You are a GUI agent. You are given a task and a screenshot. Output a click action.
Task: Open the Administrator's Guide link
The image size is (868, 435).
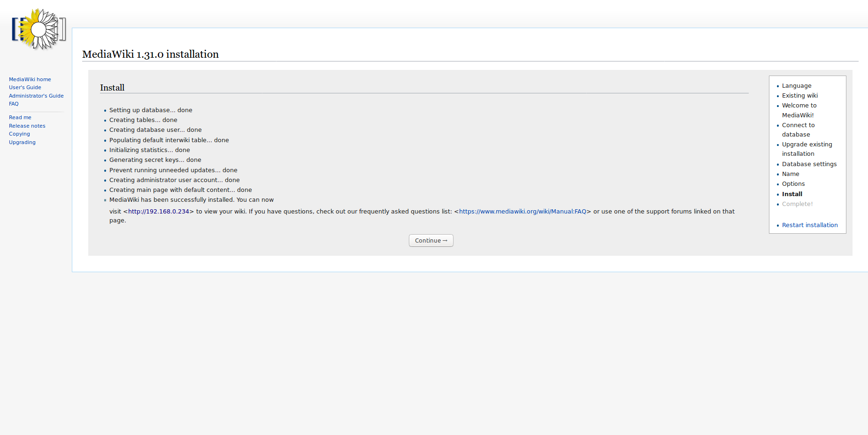(36, 96)
